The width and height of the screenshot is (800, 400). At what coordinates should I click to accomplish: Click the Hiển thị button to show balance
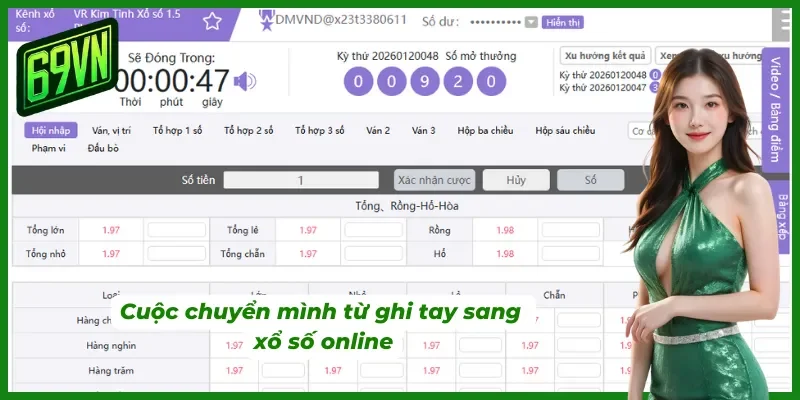[x=563, y=22]
